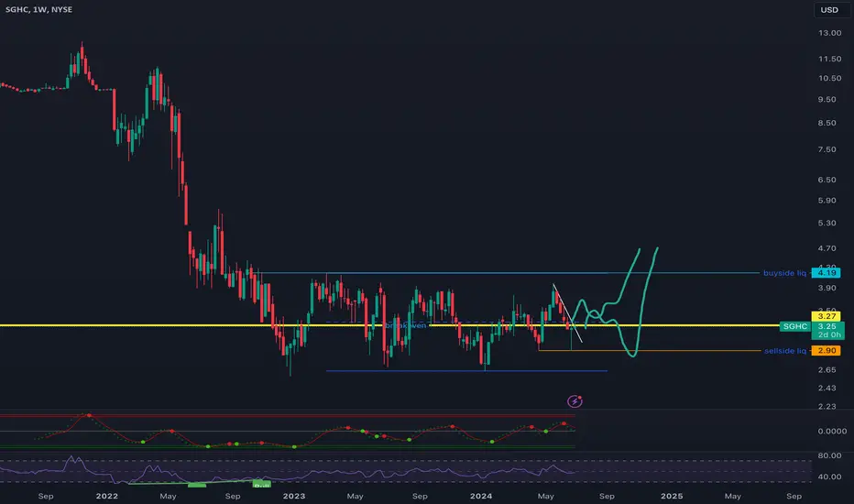Click the 2022 label on time axis

tap(106, 496)
